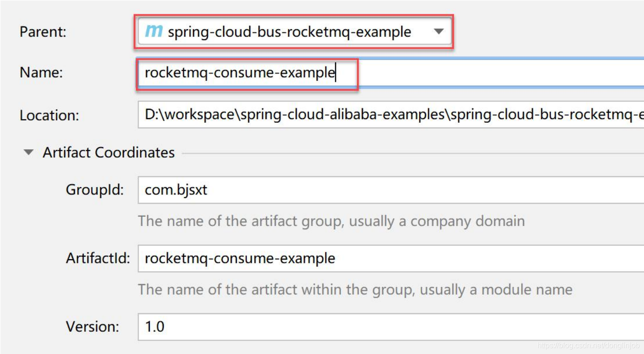Click the 'Name:' label
644x354 pixels.
click(x=41, y=73)
